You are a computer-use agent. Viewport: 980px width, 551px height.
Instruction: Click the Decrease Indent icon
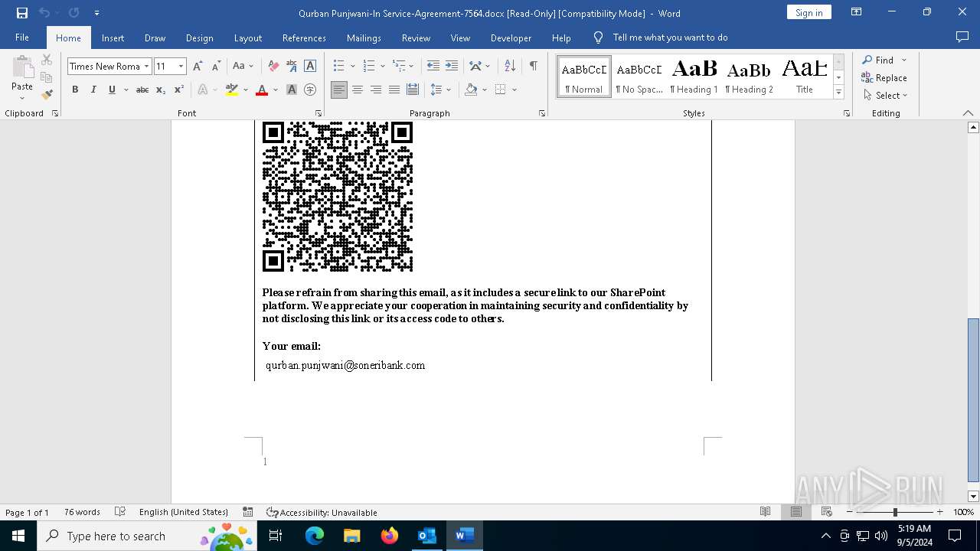[433, 66]
